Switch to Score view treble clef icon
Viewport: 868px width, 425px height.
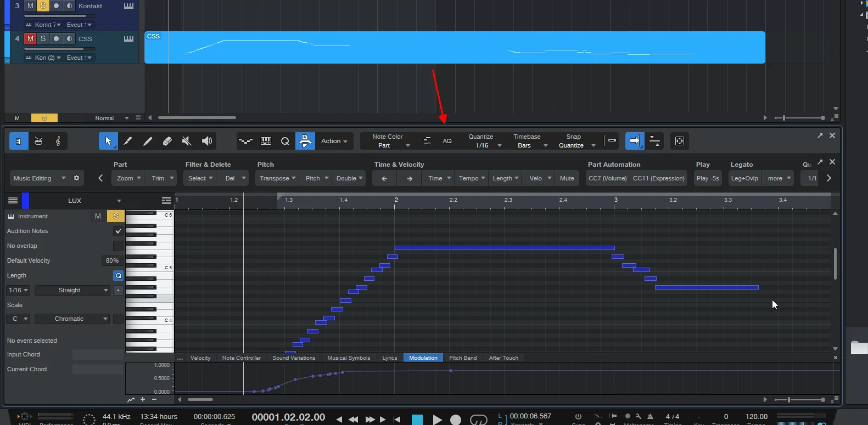(x=58, y=141)
